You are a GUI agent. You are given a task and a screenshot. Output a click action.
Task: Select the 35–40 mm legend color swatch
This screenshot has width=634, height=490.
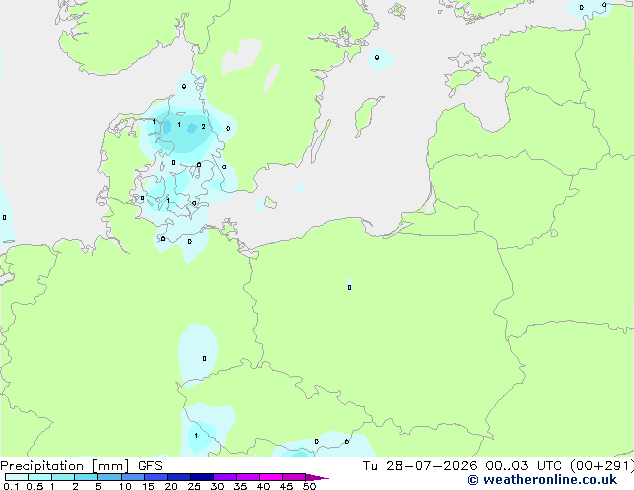point(248,477)
